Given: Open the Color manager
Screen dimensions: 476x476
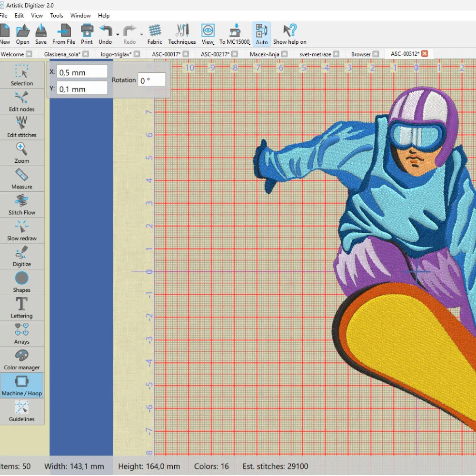Looking at the screenshot, I should tap(22, 359).
